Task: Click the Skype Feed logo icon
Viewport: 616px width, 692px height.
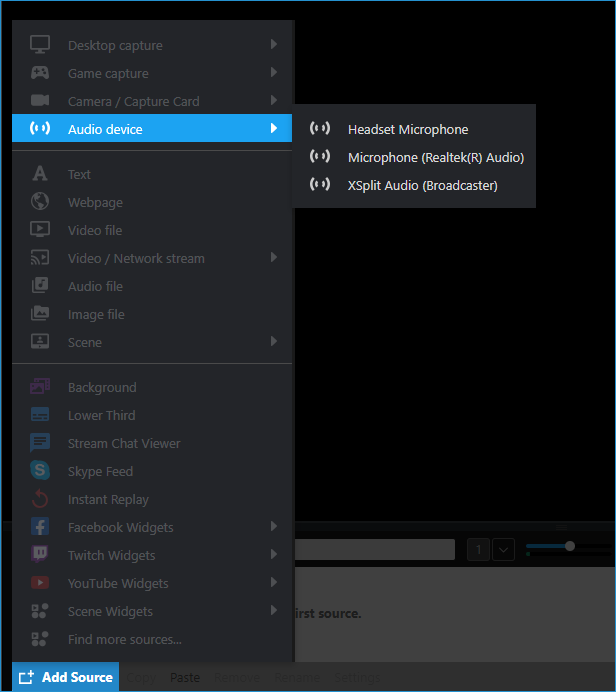Action: click(x=40, y=470)
